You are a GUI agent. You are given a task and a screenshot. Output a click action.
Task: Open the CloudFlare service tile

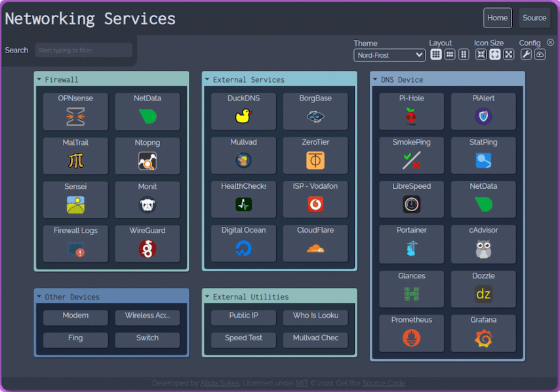[315, 243]
